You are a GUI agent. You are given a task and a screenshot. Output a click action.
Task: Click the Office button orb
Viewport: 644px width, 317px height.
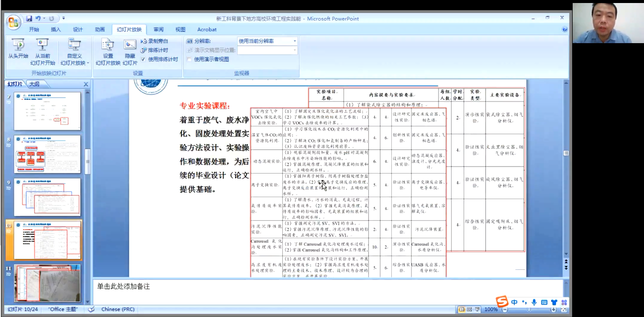(x=13, y=22)
